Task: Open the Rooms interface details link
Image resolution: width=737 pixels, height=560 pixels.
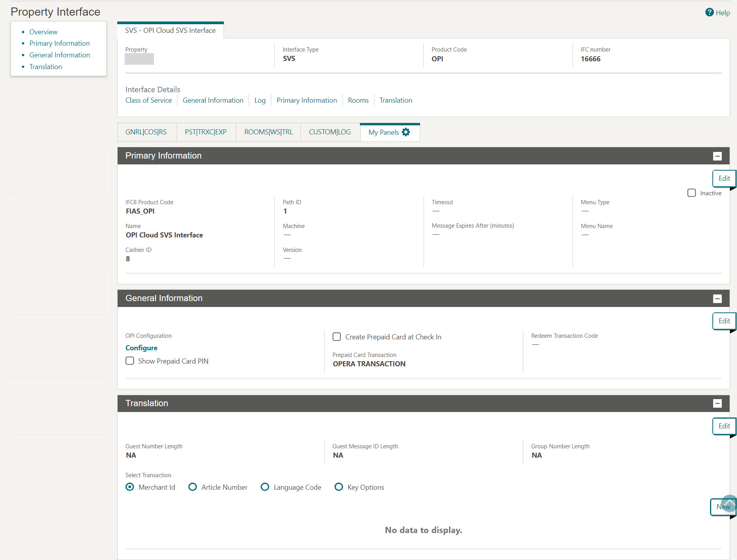Action: tap(358, 100)
